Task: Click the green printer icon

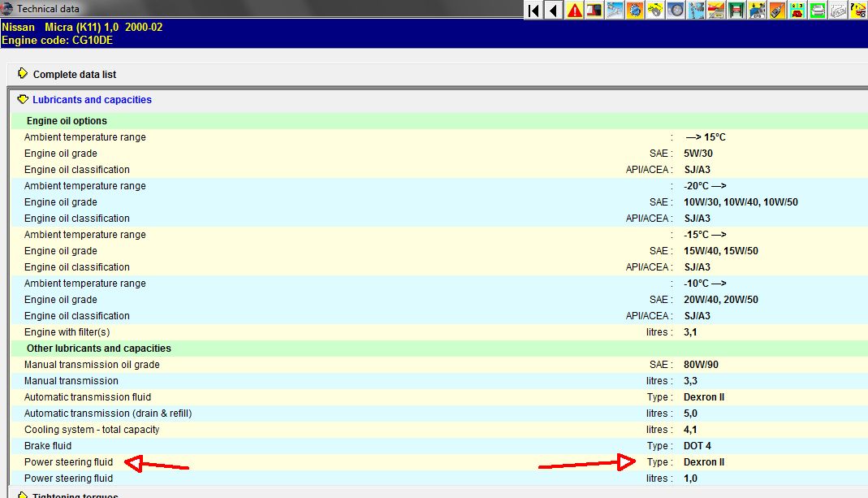Action: [x=818, y=10]
